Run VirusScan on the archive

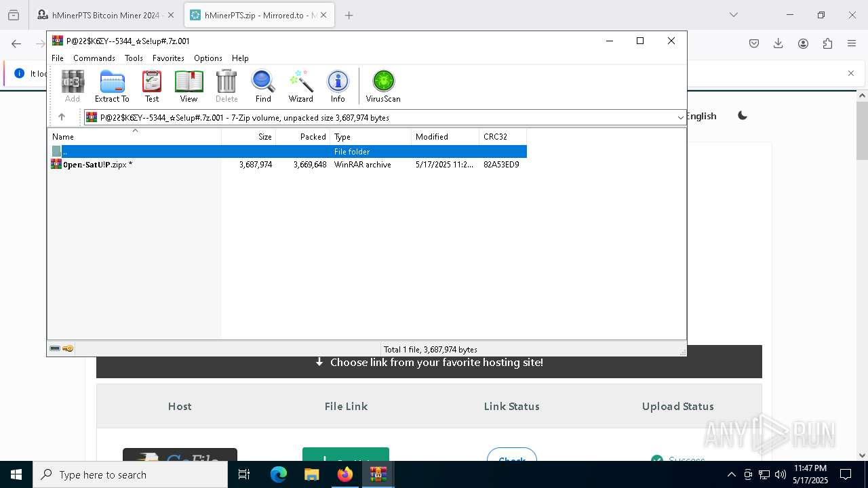coord(383,86)
